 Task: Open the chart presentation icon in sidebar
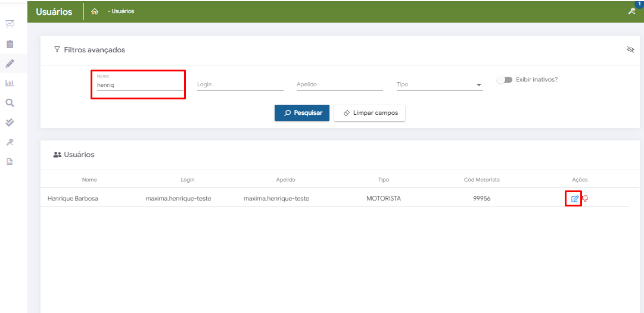pos(10,24)
